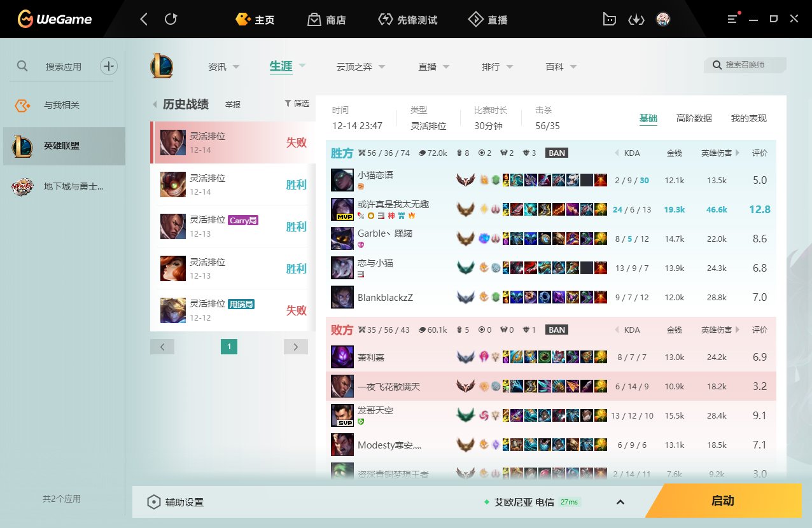The image size is (812, 528).
Task: Click rank emblem of 恋与小猫
Action: click(x=466, y=268)
